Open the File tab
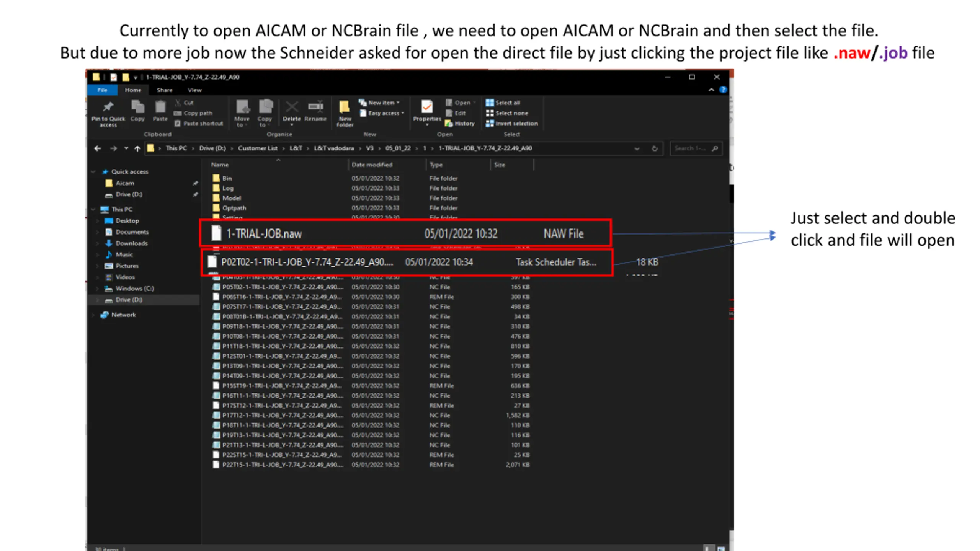Screen dimensions: 980x551 102,90
